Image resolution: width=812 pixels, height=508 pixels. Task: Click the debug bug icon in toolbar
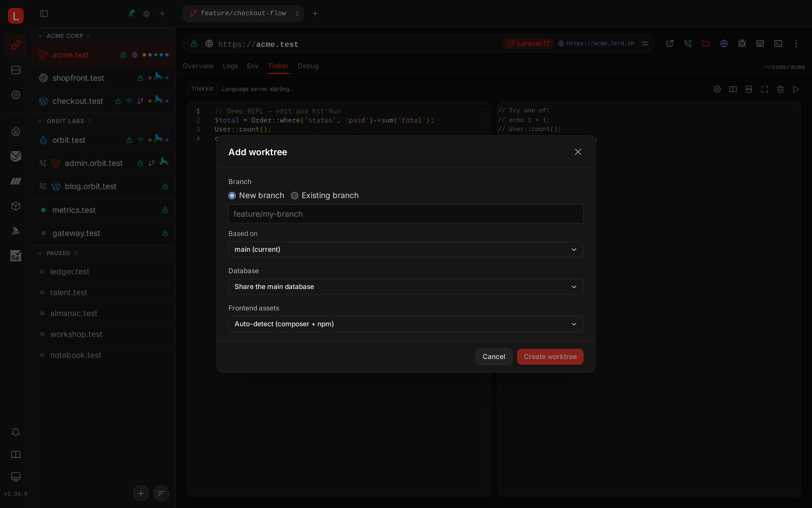pyautogui.click(x=742, y=43)
